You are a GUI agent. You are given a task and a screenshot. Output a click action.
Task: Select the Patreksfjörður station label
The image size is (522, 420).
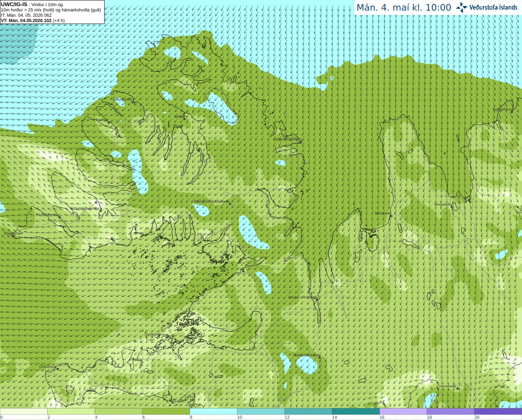coord(49,214)
